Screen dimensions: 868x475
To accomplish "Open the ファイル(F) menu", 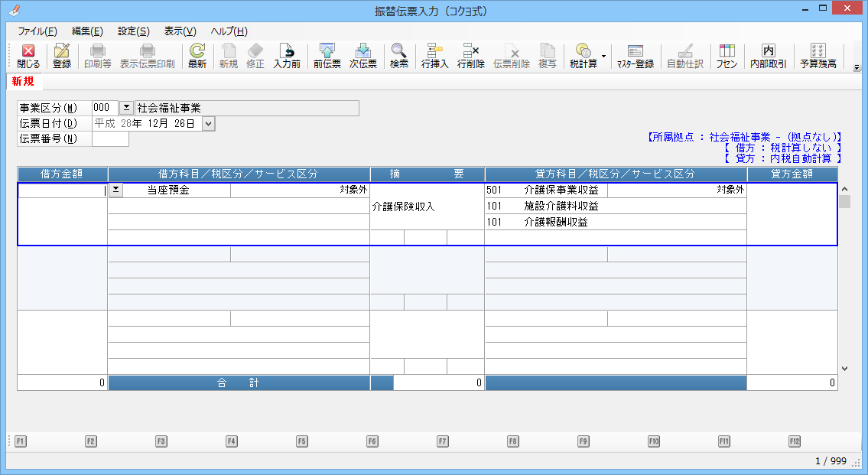I will (x=37, y=31).
